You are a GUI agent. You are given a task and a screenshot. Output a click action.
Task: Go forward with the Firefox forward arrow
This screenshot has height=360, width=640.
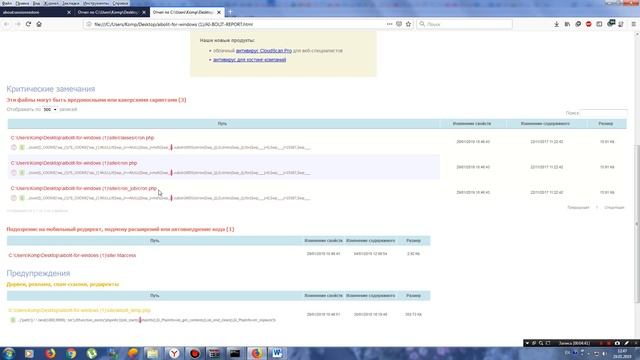coord(18,24)
